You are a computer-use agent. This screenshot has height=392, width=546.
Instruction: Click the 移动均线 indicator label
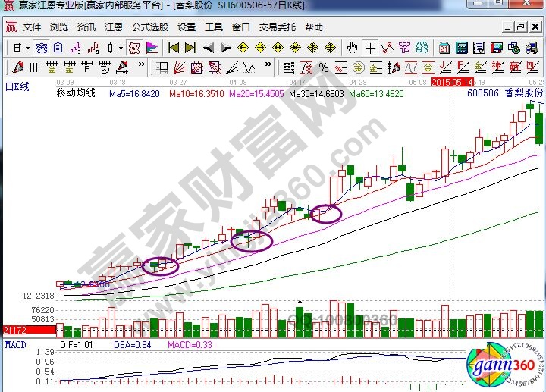click(x=76, y=94)
